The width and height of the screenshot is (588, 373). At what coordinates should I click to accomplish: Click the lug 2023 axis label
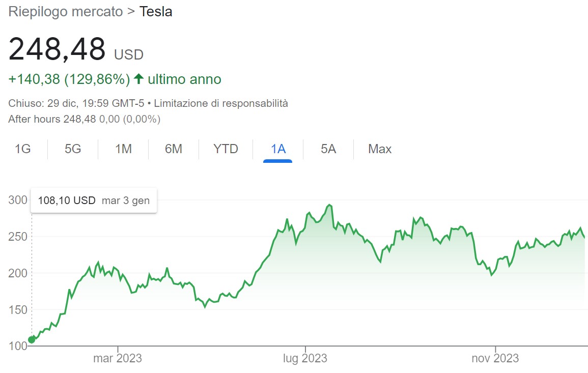pyautogui.click(x=305, y=358)
